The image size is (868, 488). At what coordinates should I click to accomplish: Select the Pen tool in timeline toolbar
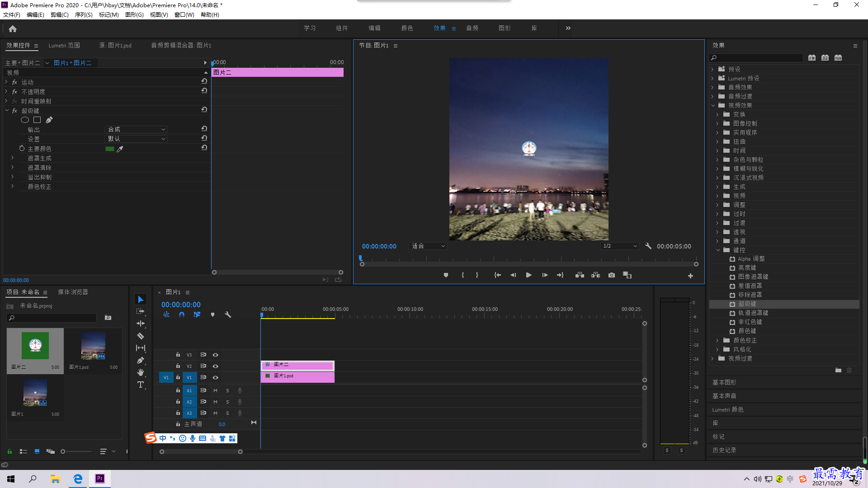click(141, 360)
